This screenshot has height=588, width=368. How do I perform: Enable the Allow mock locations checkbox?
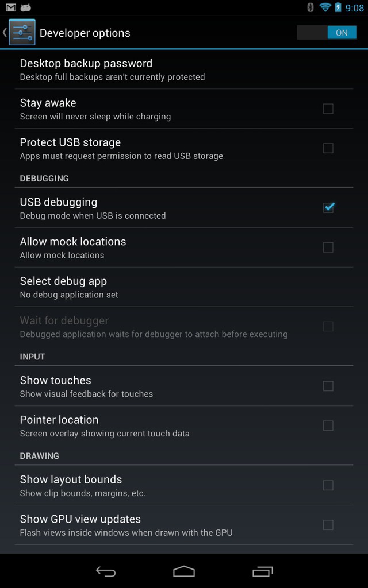tap(328, 247)
